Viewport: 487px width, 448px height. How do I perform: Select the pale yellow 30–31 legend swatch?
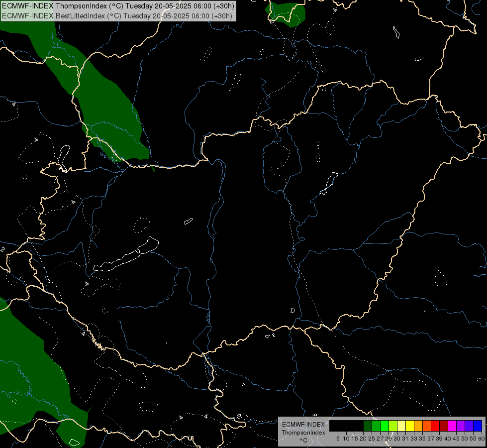pyautogui.click(x=401, y=426)
